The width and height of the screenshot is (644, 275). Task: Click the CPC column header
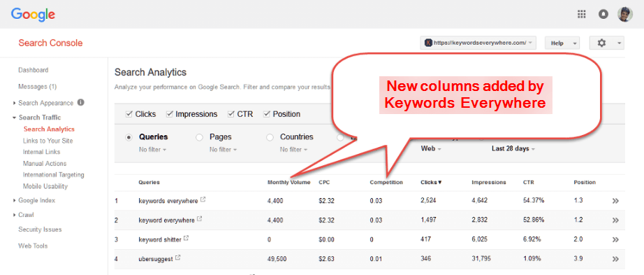coord(323,182)
